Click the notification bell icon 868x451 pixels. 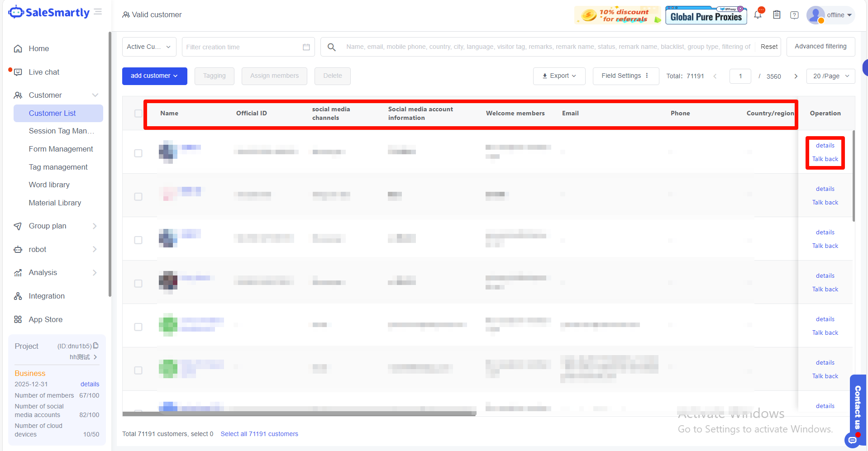click(x=758, y=15)
